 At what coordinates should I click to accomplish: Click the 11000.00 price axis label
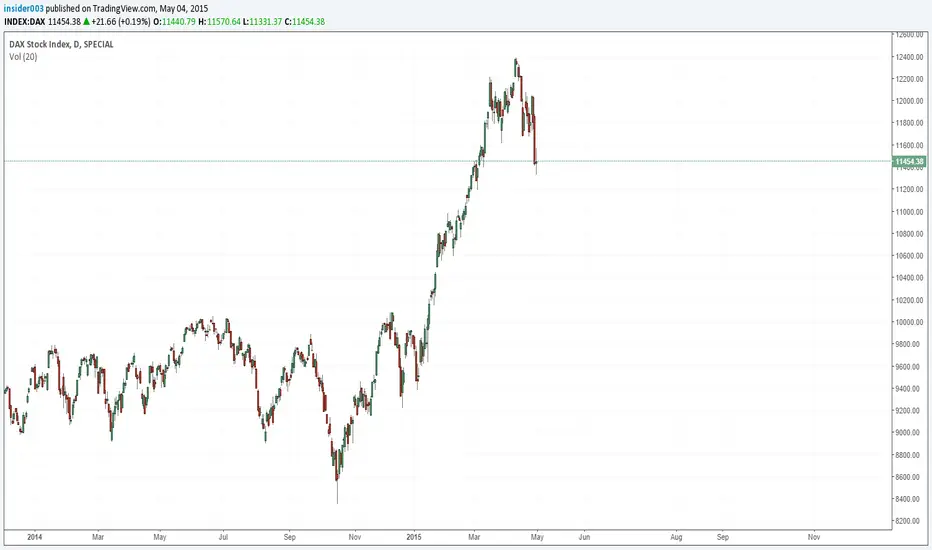click(910, 212)
